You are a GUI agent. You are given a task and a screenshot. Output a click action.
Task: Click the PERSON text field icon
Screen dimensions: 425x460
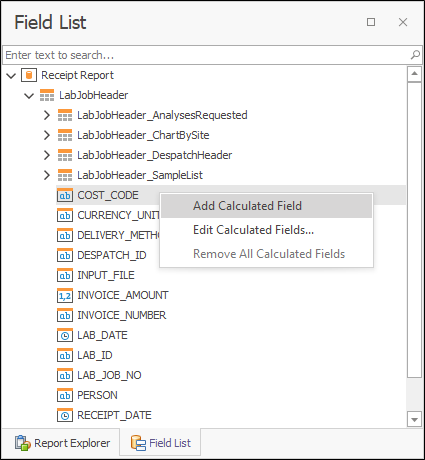[x=65, y=395]
